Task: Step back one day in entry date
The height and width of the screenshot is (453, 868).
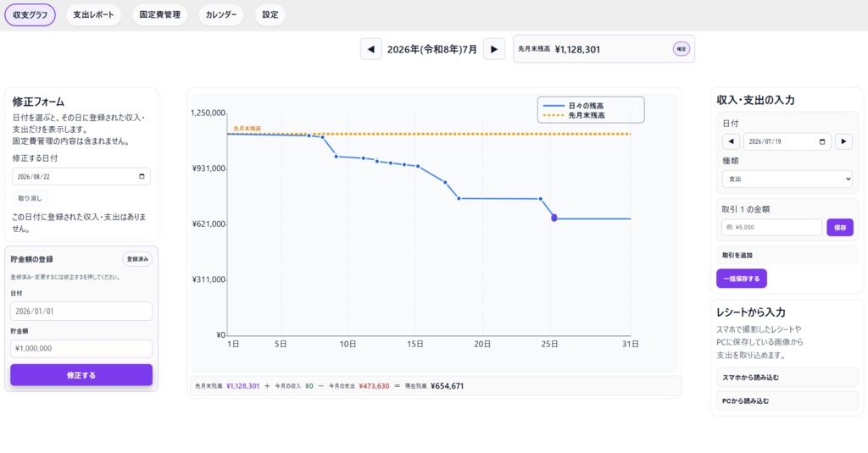Action: (731, 141)
